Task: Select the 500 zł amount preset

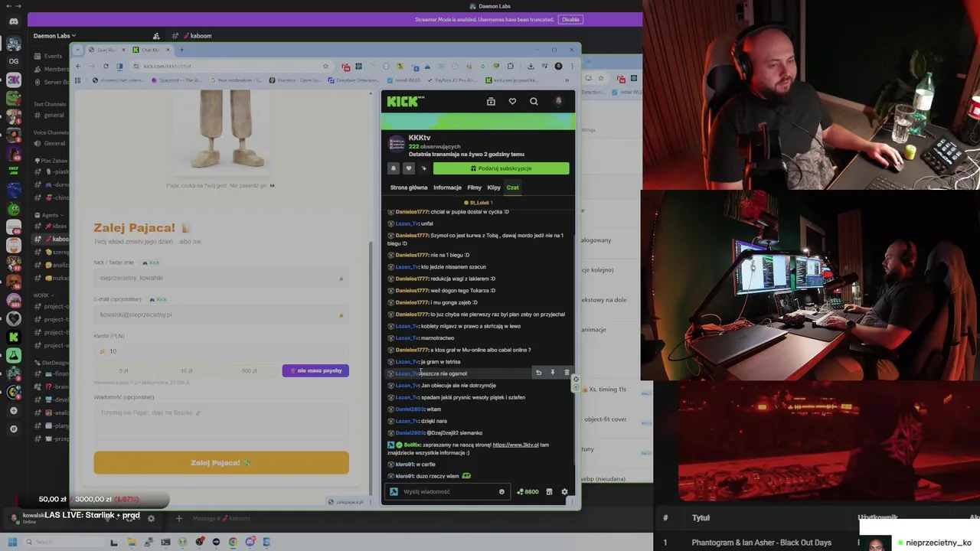Action: [x=249, y=370]
